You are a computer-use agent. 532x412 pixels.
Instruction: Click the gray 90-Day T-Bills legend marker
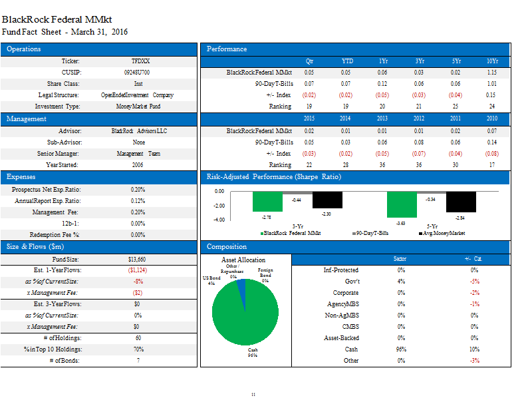pos(354,234)
